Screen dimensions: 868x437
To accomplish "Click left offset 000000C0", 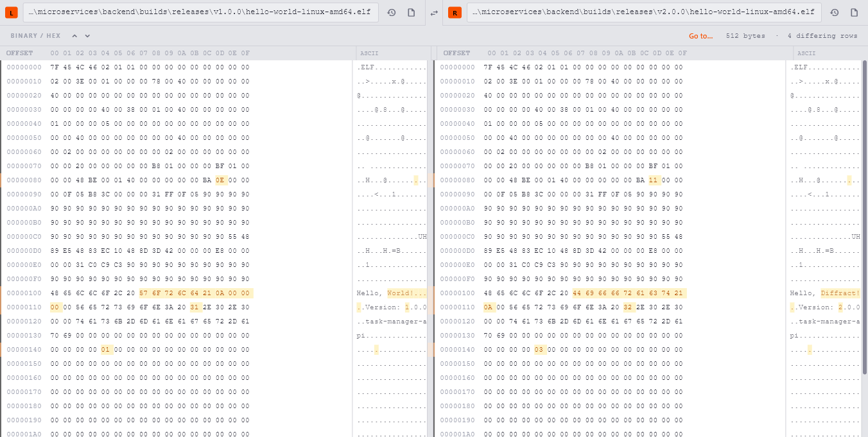I will (24, 237).
